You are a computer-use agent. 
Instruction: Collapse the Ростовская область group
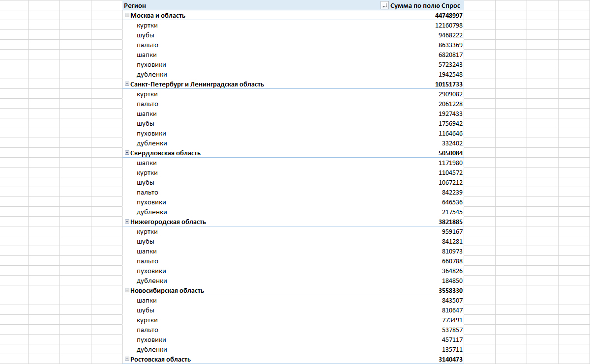pos(127,359)
